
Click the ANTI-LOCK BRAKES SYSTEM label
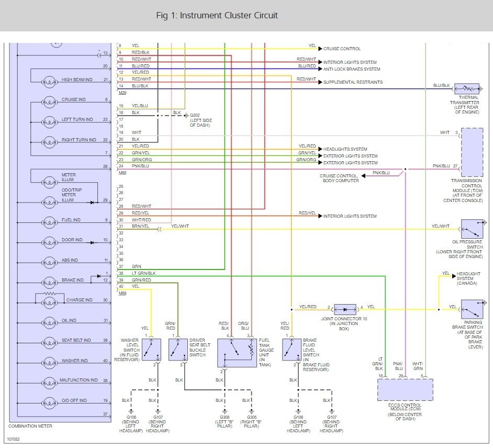[x=352, y=69]
